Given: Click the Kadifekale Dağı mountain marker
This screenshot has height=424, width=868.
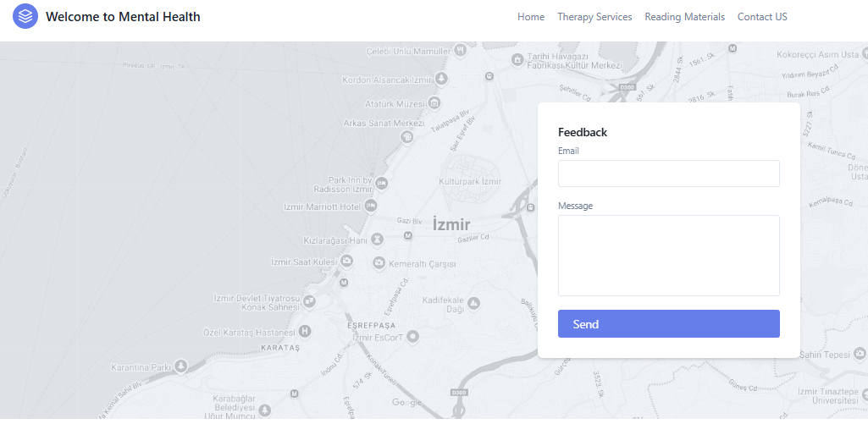Looking at the screenshot, I should pyautogui.click(x=473, y=303).
